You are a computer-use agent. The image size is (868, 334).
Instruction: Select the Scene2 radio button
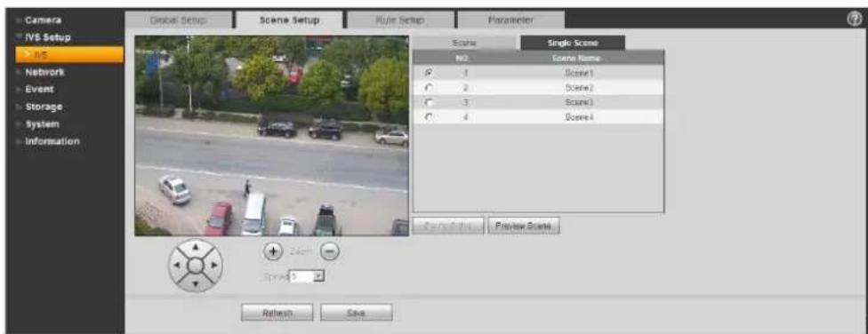click(429, 87)
